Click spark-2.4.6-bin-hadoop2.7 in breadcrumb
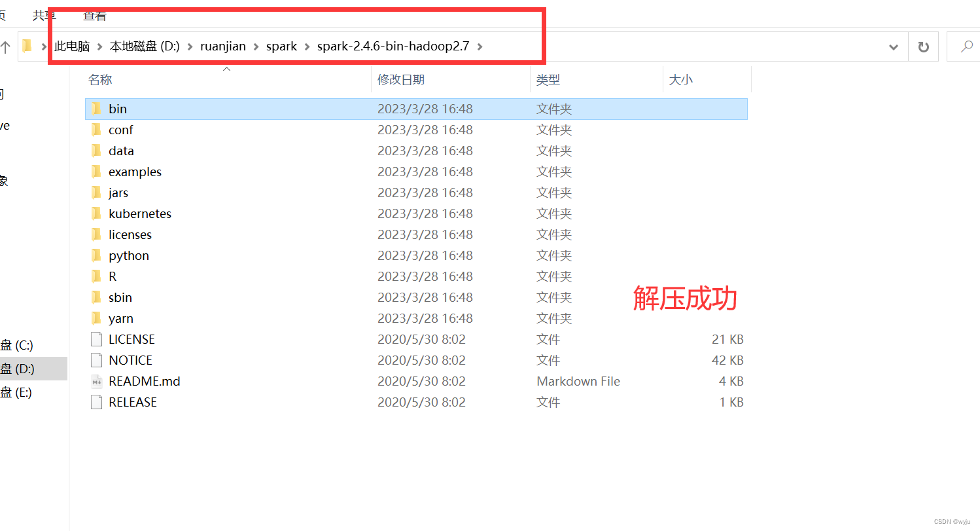Viewport: 980px width, 531px height. pos(393,46)
